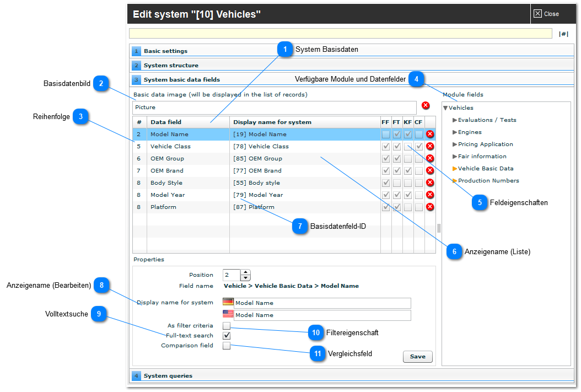Click the Production Numbers tree label

[x=488, y=181]
